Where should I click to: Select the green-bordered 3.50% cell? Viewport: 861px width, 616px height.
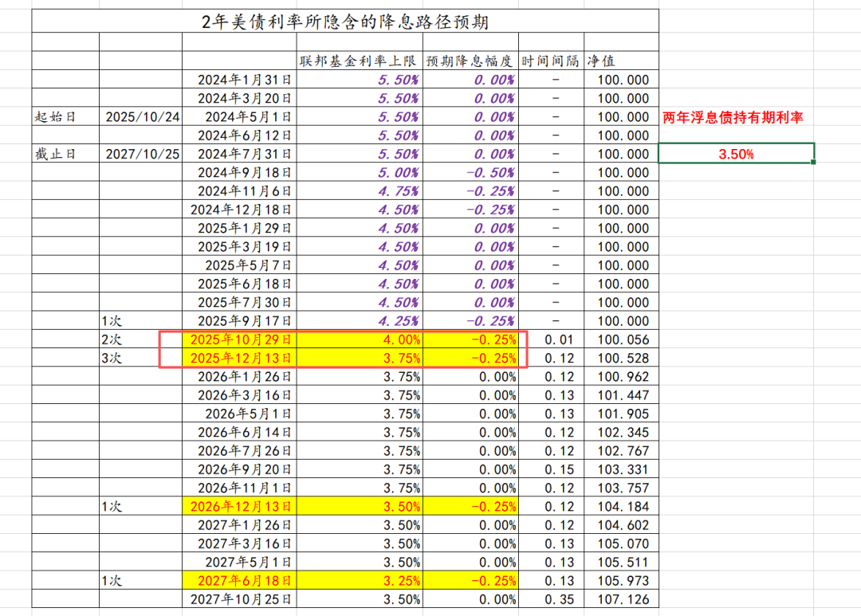point(736,153)
